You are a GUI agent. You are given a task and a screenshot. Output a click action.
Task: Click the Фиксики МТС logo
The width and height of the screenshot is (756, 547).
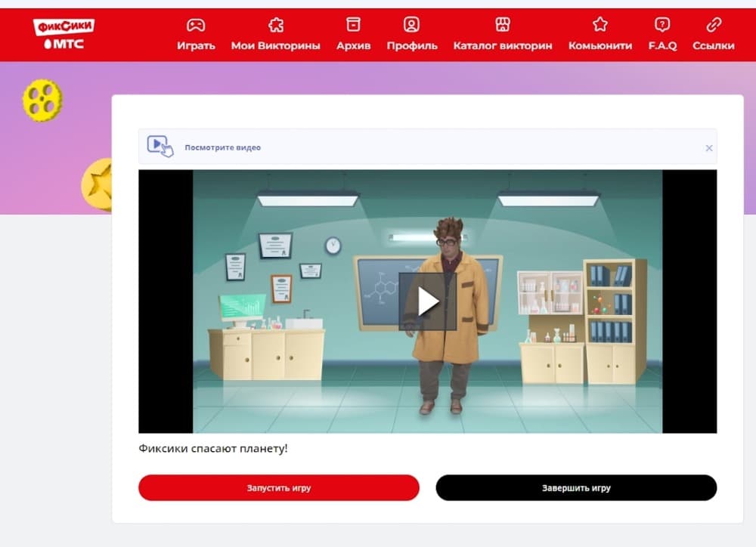click(64, 34)
